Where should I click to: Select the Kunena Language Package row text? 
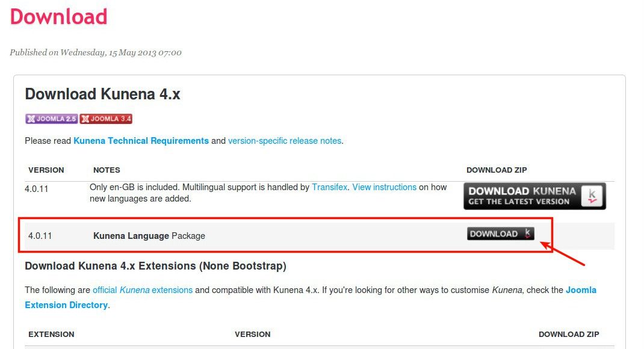pyautogui.click(x=149, y=236)
